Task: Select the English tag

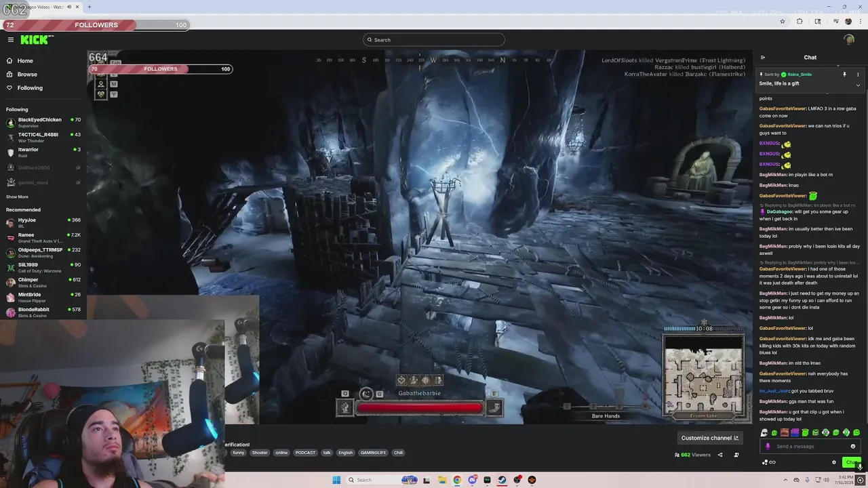Action: point(346,453)
